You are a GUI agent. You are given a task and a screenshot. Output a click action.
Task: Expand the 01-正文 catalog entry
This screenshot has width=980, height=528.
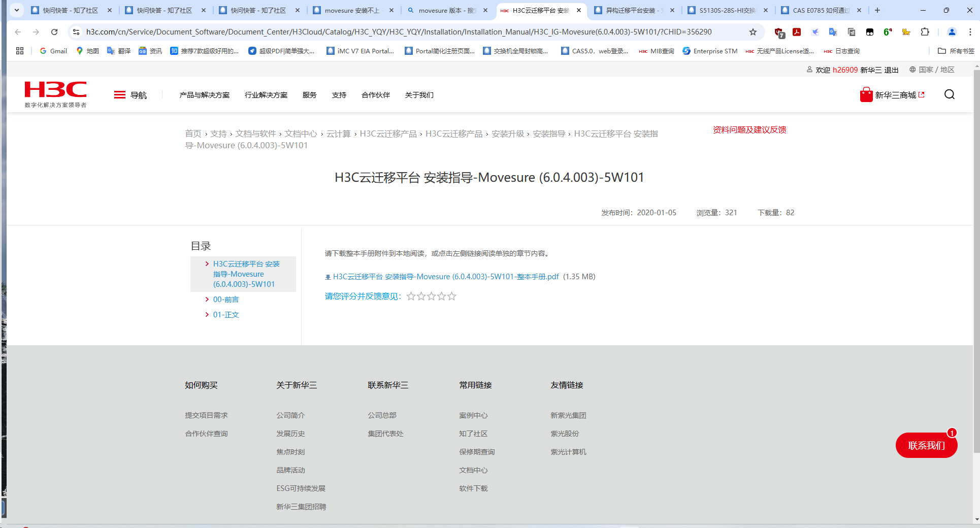(226, 315)
